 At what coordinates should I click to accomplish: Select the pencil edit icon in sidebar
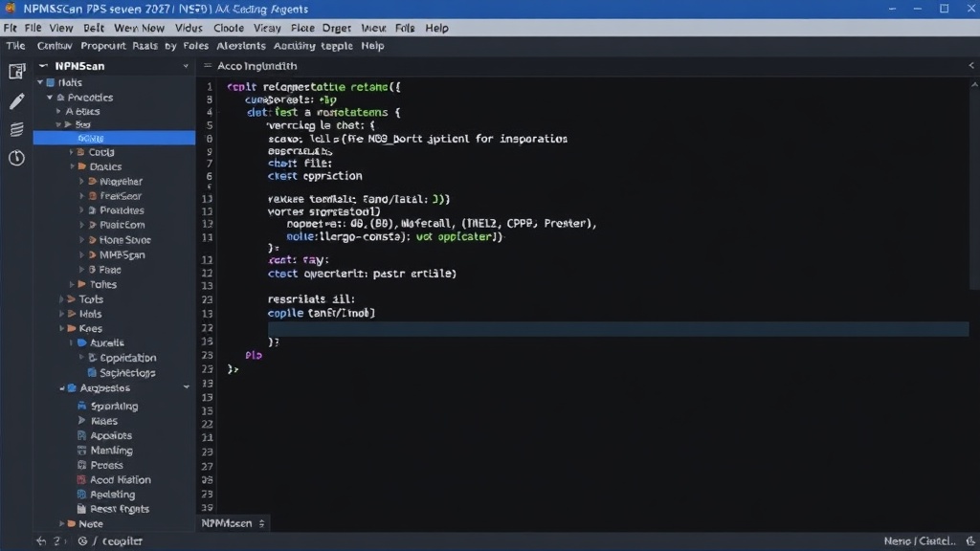click(x=17, y=100)
